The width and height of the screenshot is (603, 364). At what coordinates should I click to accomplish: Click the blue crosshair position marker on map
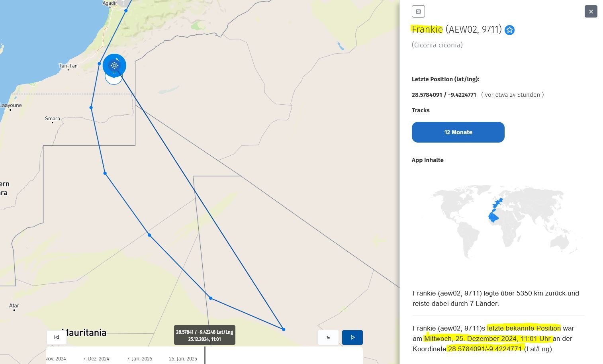114,65
